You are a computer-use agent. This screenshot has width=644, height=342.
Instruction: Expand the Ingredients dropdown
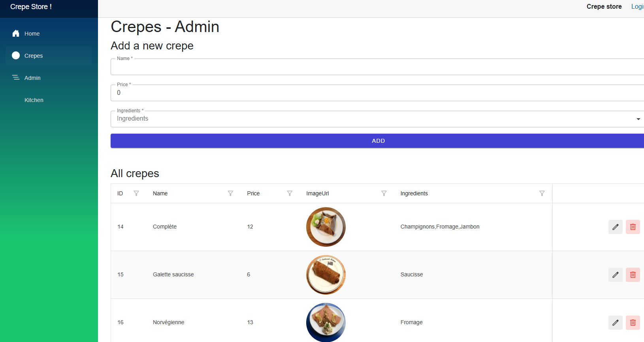(x=638, y=119)
